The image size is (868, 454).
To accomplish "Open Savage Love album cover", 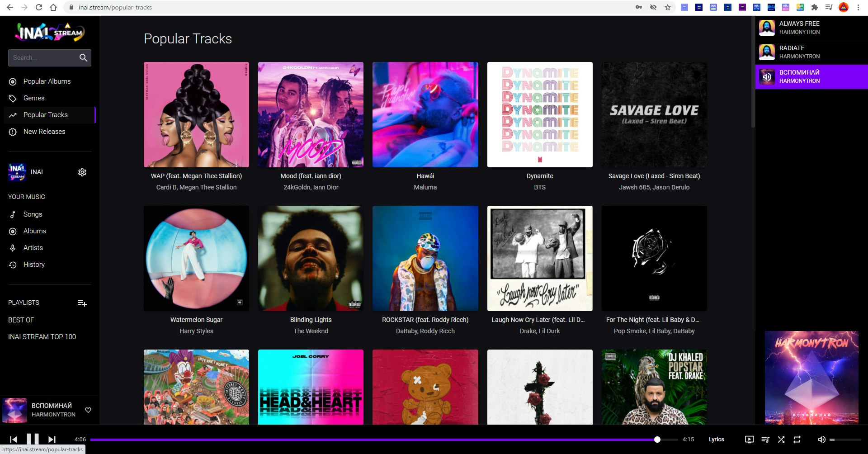I will coord(654,114).
